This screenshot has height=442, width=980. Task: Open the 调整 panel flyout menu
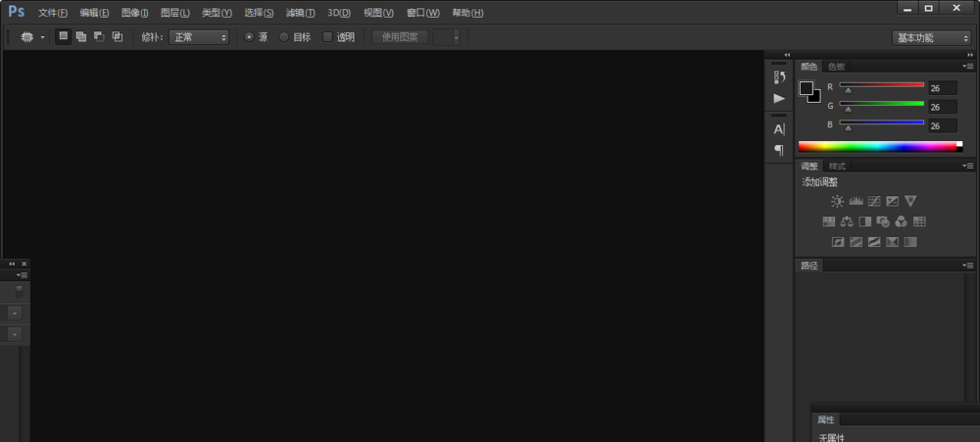click(x=968, y=166)
